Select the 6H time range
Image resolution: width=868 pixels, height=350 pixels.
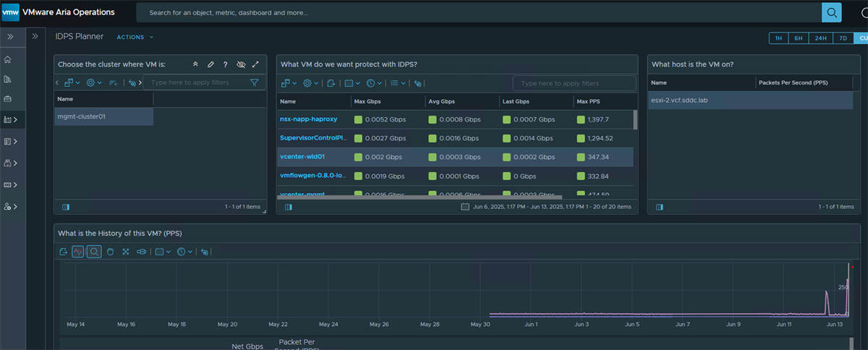(x=799, y=38)
